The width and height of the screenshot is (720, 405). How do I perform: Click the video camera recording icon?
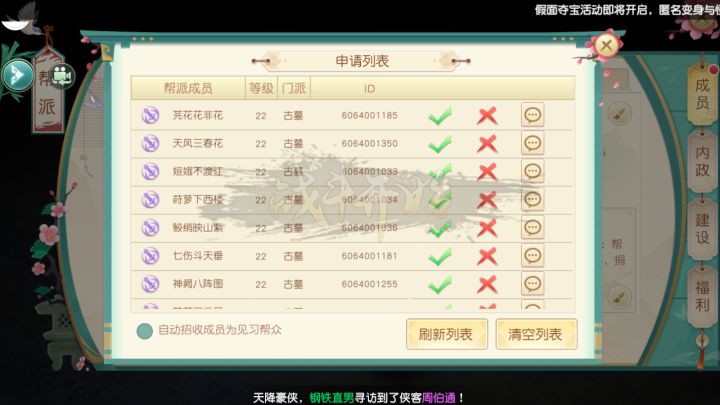click(62, 76)
